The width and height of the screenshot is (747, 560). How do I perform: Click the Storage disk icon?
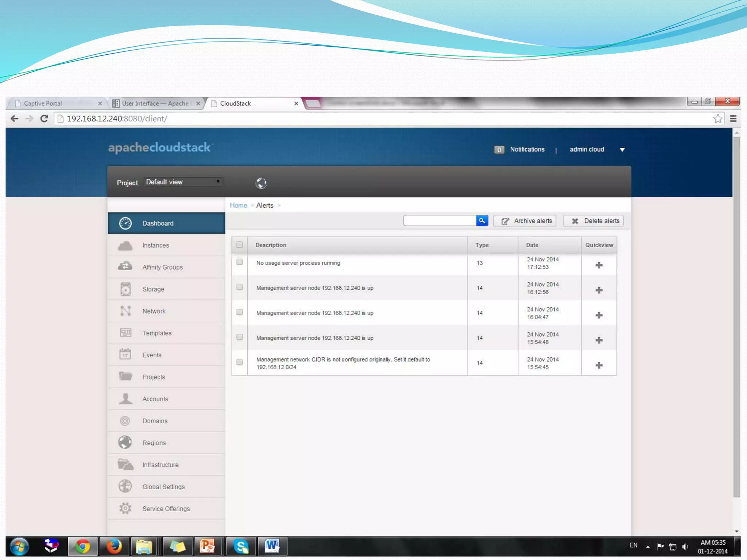(125, 289)
